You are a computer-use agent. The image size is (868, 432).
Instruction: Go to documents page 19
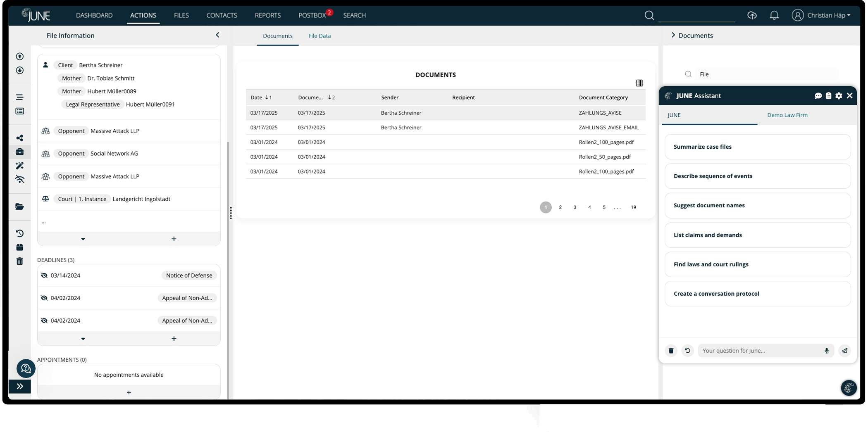(x=633, y=207)
